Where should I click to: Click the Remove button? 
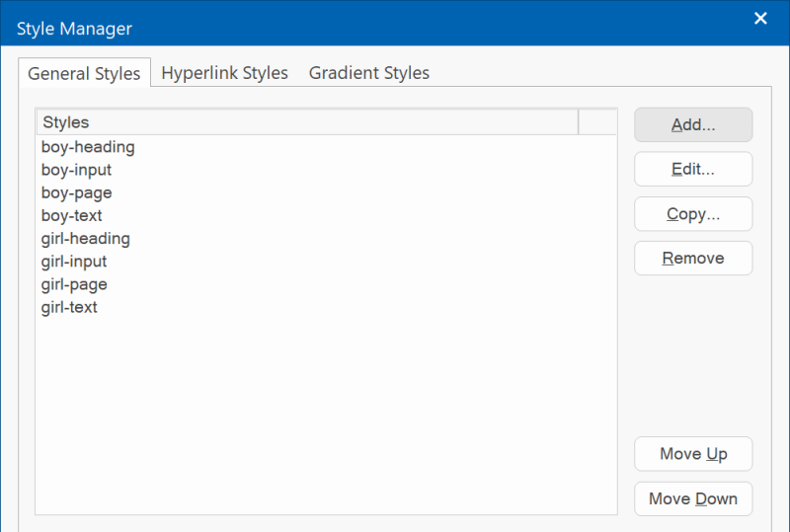[693, 258]
